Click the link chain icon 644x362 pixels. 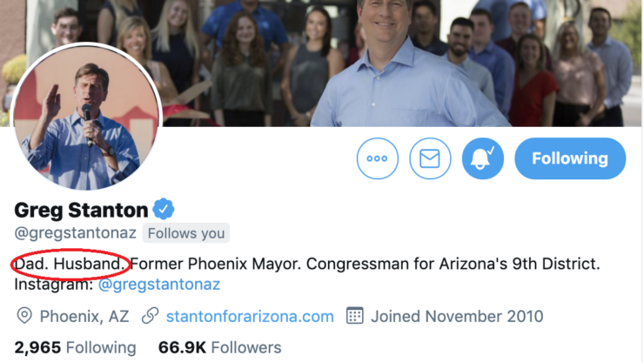pyautogui.click(x=150, y=316)
